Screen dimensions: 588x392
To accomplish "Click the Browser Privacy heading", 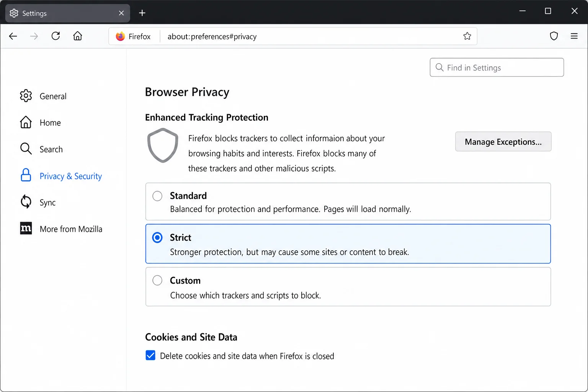I will [187, 92].
